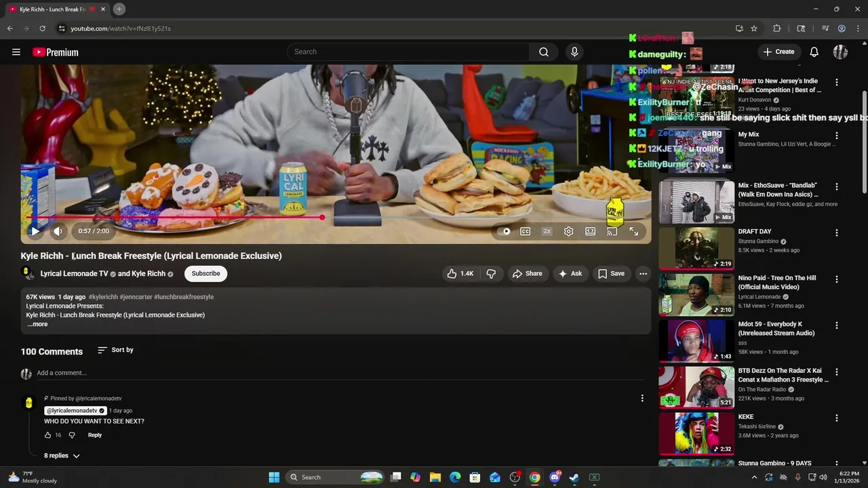The height and width of the screenshot is (488, 868).
Task: Open more actions ellipsis under video
Action: coord(643,274)
